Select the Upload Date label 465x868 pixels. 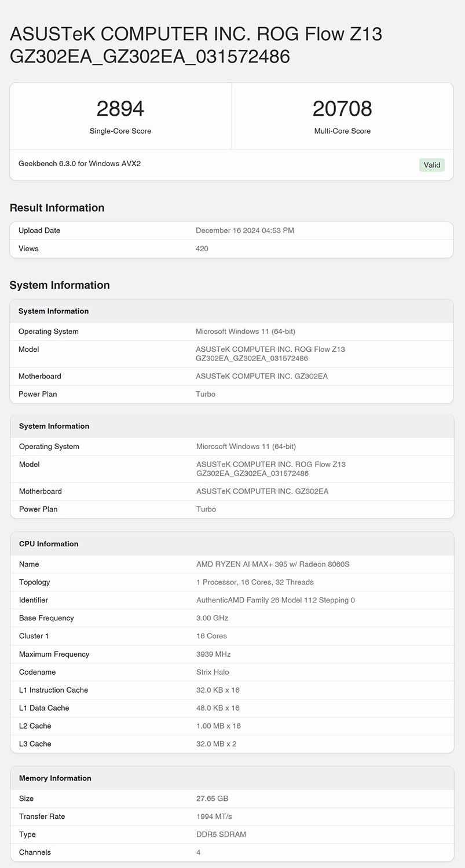pyautogui.click(x=39, y=230)
